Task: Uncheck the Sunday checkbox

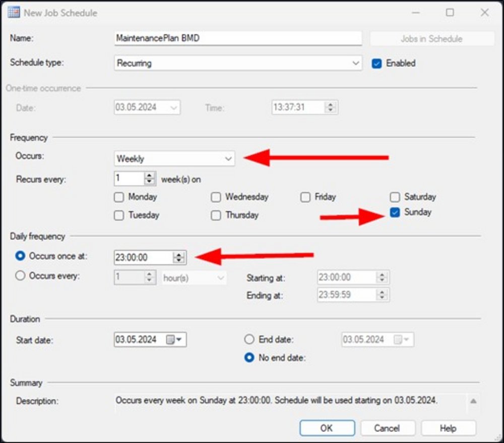Action: click(x=395, y=212)
